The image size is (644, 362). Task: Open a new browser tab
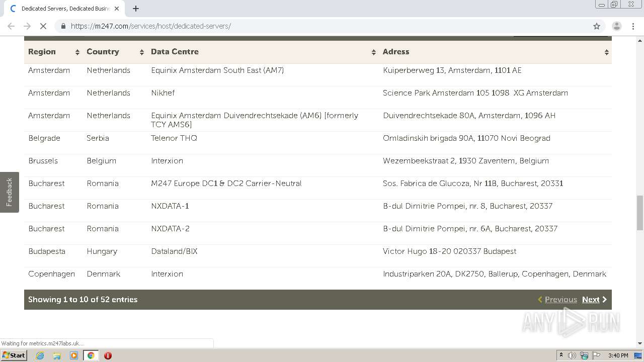[x=136, y=9]
